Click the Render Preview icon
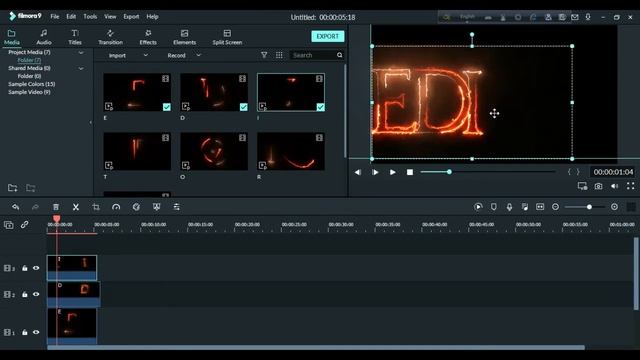The height and width of the screenshot is (360, 640). click(x=478, y=207)
